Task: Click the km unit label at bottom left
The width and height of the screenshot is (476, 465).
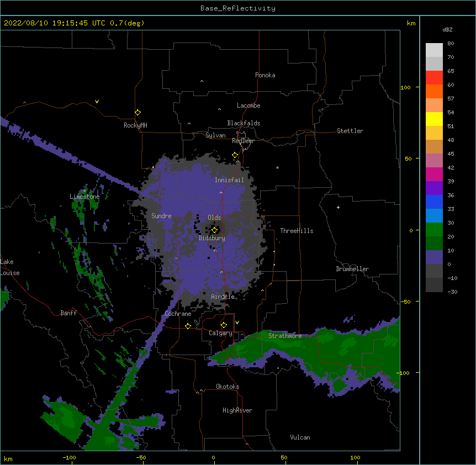Action: coord(8,458)
